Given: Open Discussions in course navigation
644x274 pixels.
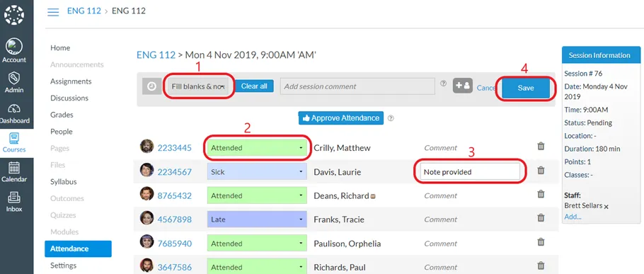Looking at the screenshot, I should (x=69, y=98).
